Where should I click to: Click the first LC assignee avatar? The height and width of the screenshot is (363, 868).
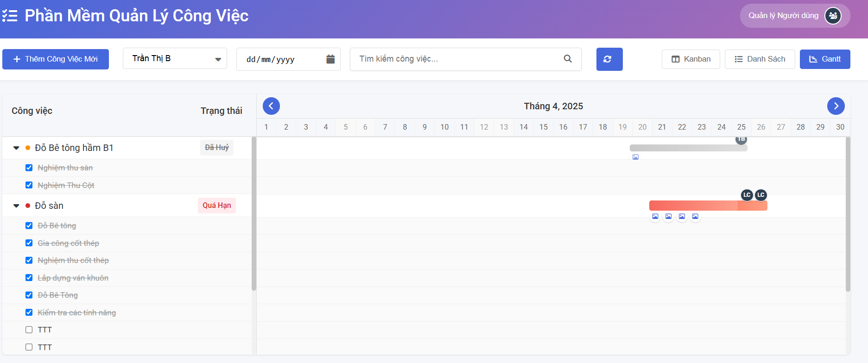(747, 195)
